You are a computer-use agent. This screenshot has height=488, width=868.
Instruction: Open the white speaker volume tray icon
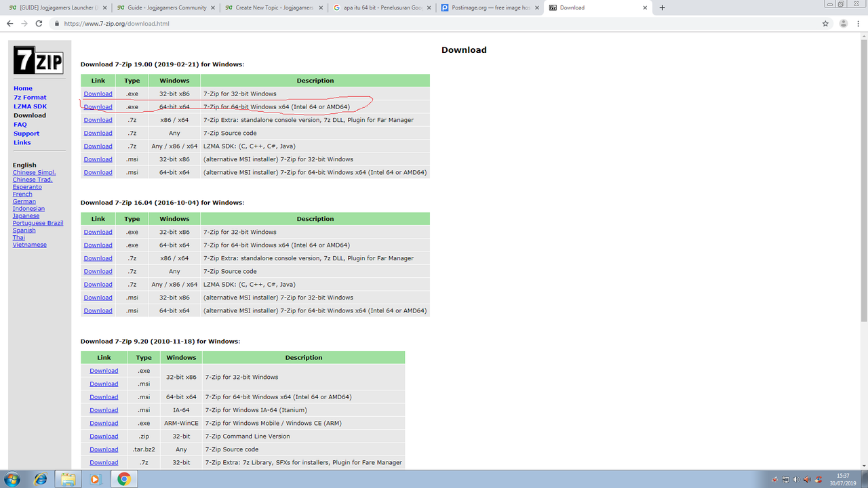796,479
